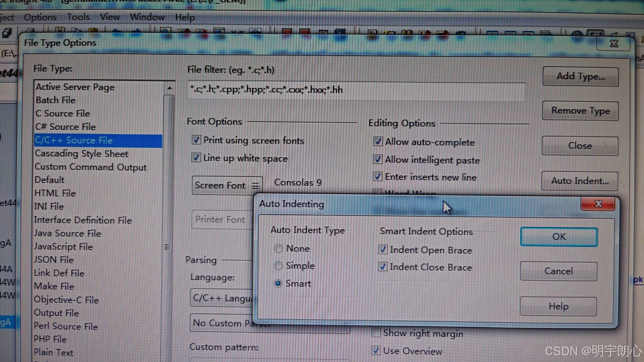The image size is (644, 362).
Task: Click the Remove Type button
Action: click(580, 111)
